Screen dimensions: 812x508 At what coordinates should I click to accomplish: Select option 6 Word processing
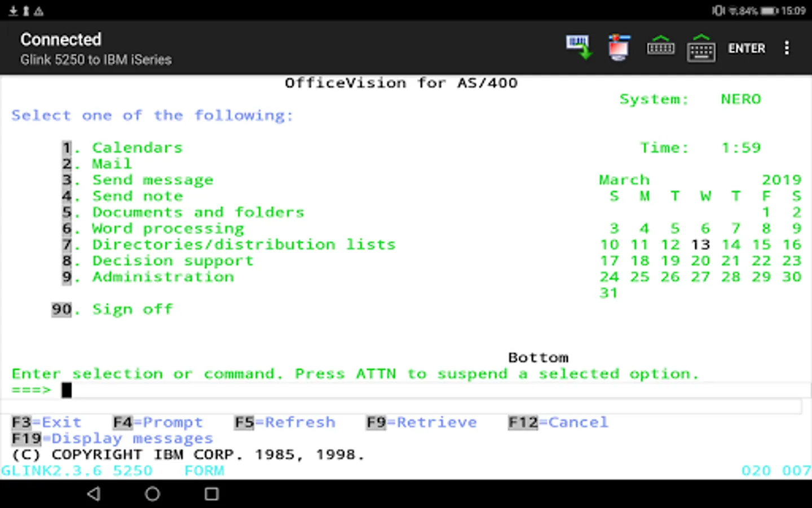[153, 229]
